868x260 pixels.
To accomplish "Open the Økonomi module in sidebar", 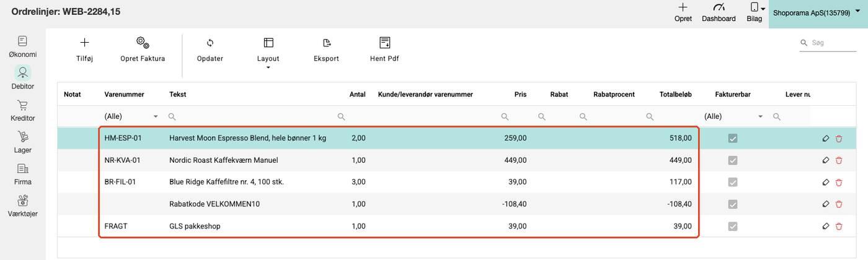I will 22,47.
